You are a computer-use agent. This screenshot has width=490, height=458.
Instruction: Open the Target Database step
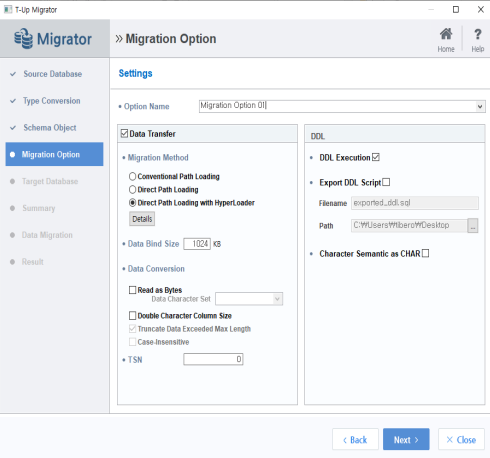[50, 181]
